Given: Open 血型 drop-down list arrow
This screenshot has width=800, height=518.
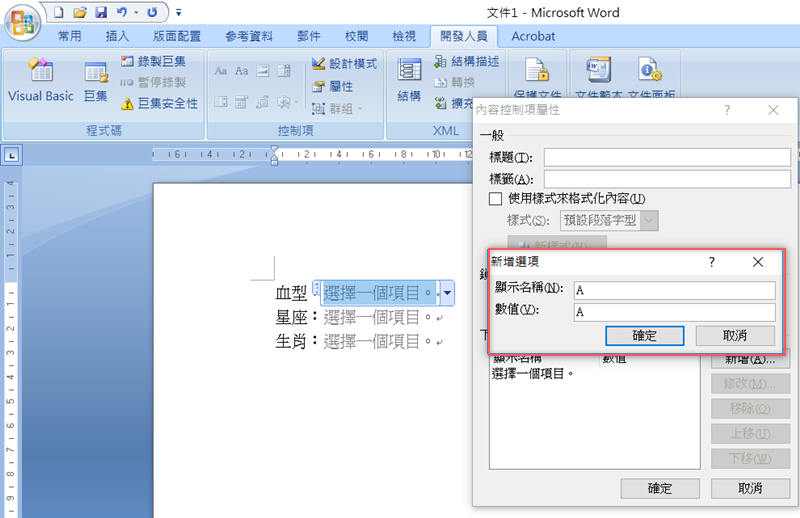Looking at the screenshot, I should pyautogui.click(x=447, y=293).
